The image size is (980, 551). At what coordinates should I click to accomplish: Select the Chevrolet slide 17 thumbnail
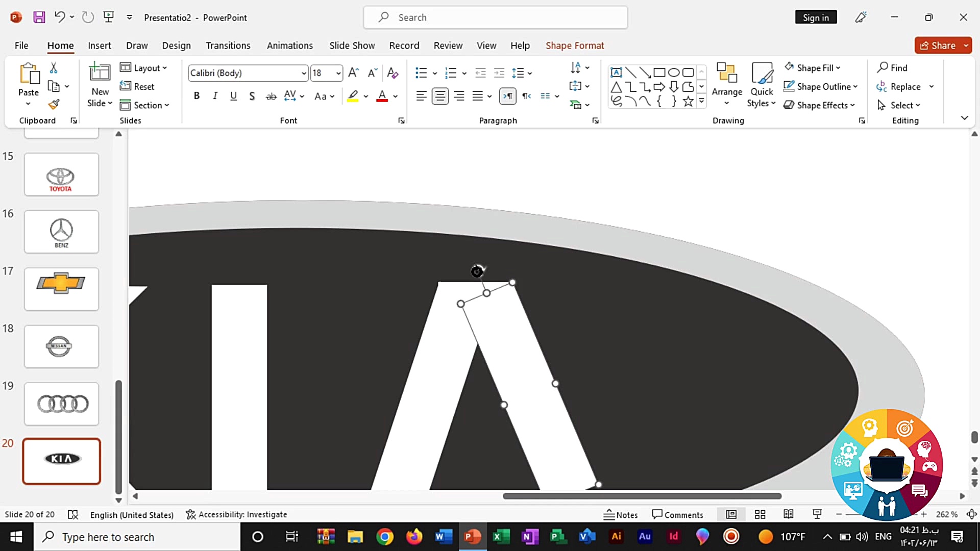coord(61,289)
